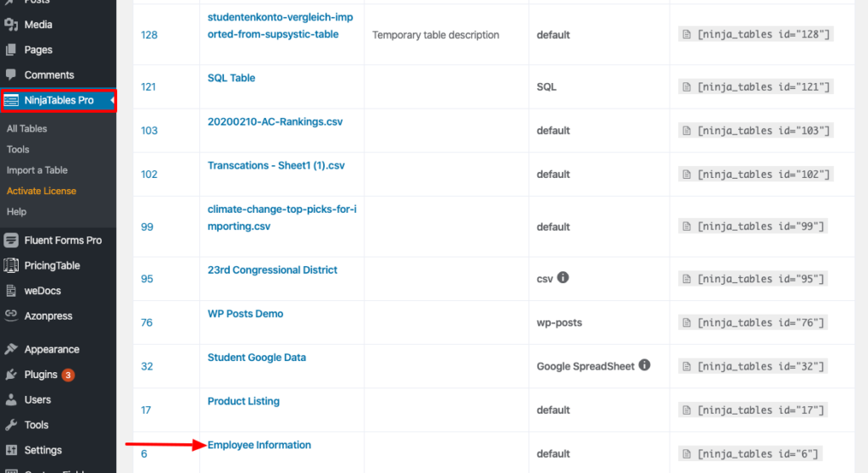Open the SQL Table link

[231, 78]
